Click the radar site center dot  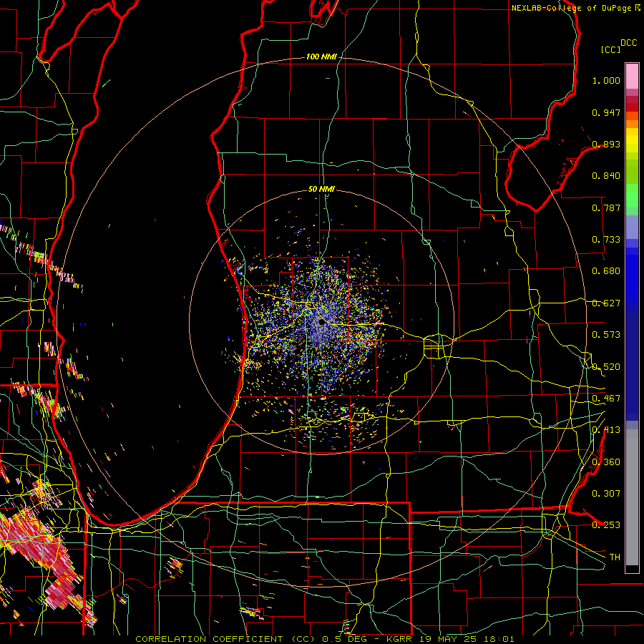pos(322,323)
